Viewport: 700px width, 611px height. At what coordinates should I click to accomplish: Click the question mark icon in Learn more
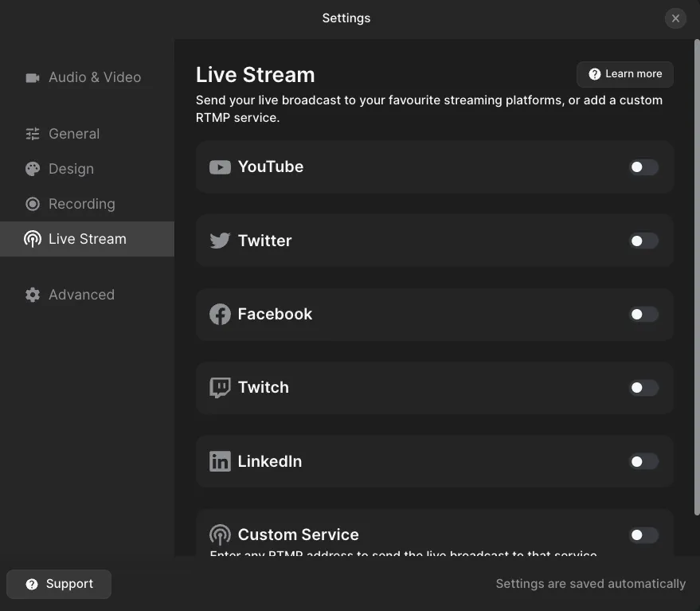(595, 74)
